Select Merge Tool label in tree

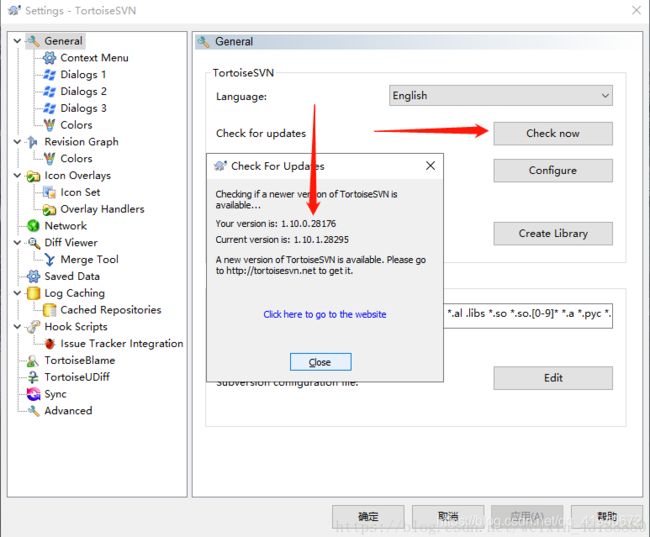point(90,260)
